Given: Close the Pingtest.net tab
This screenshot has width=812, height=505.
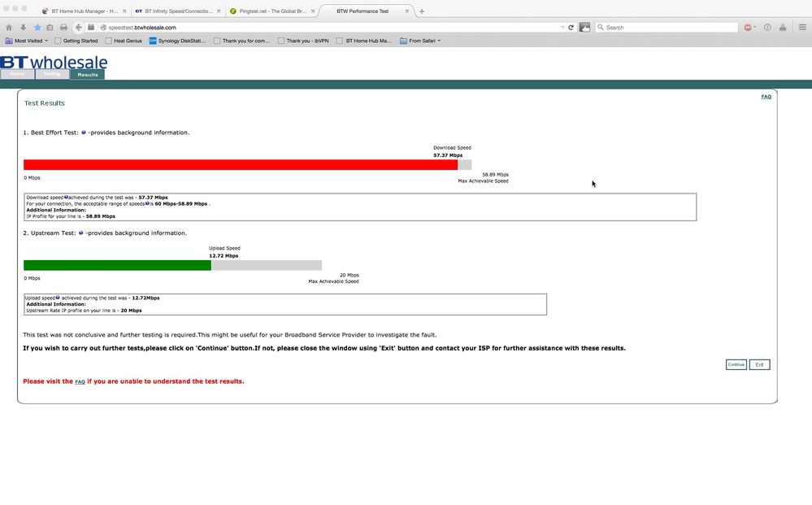Looking at the screenshot, I should pos(313,11).
